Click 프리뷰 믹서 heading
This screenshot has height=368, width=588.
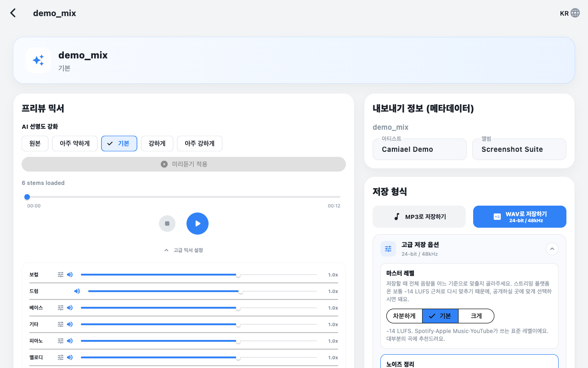[x=43, y=109]
